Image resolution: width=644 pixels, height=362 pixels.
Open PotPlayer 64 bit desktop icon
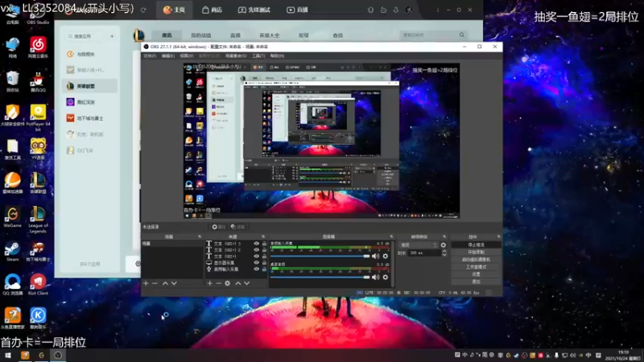point(38,117)
